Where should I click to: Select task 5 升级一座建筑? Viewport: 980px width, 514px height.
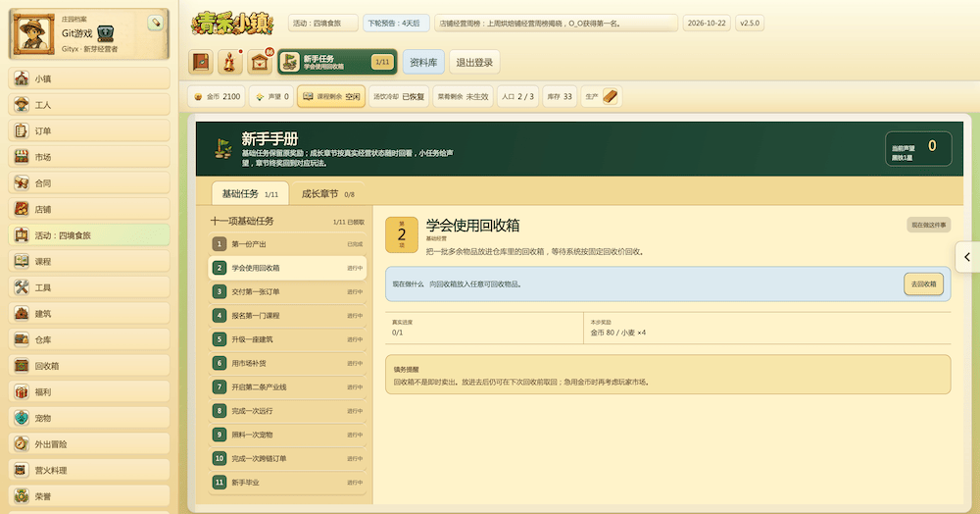(287, 339)
